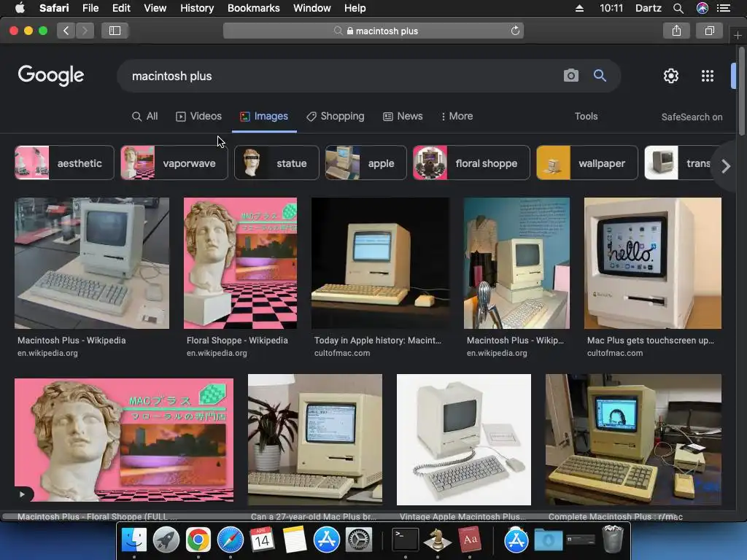Click the eject icon in menu bar
The image size is (747, 560).
click(x=579, y=8)
